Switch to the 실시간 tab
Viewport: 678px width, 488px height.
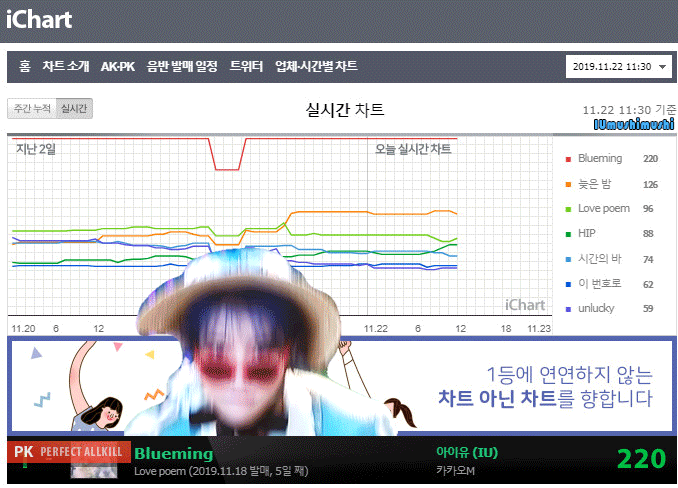click(74, 108)
